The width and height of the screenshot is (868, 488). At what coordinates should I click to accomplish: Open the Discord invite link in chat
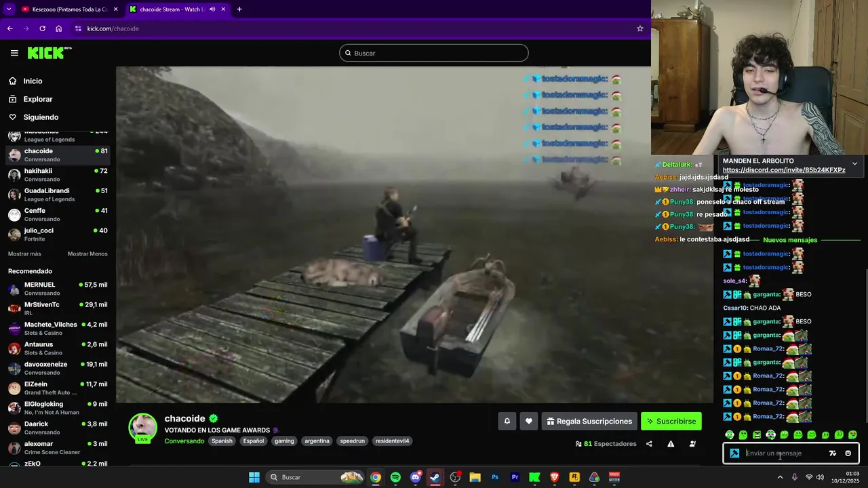pos(784,170)
